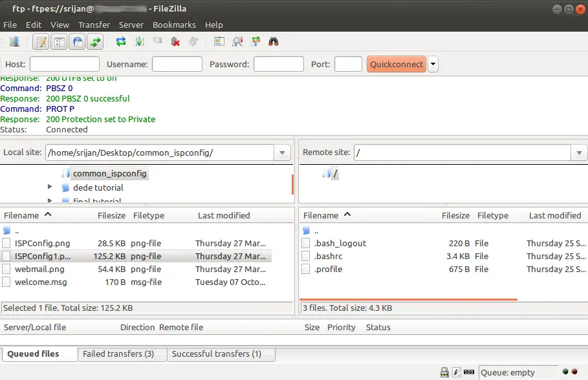Toggle the message log display
The image size is (588, 380).
click(41, 41)
